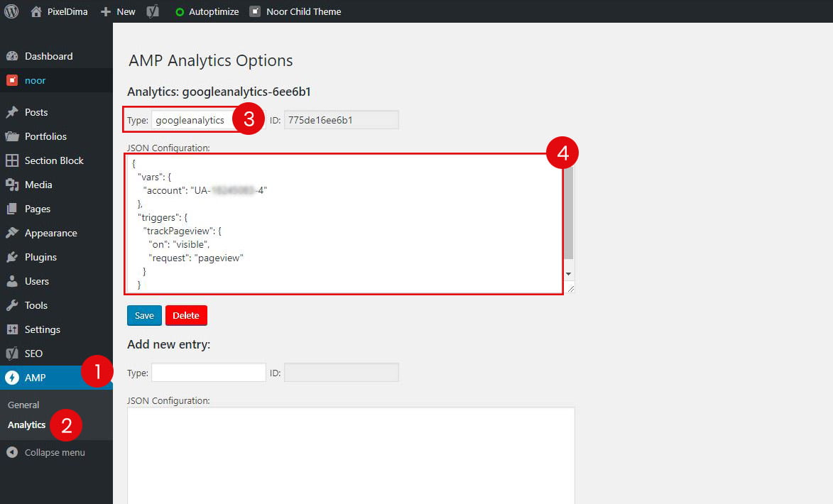Click the "account" line in JSON
Image resolution: width=833 pixels, height=504 pixels.
tap(205, 191)
